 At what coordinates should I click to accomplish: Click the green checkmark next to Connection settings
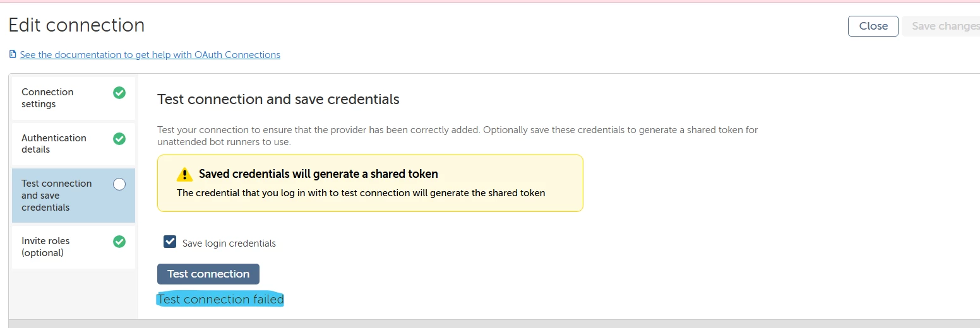point(119,93)
